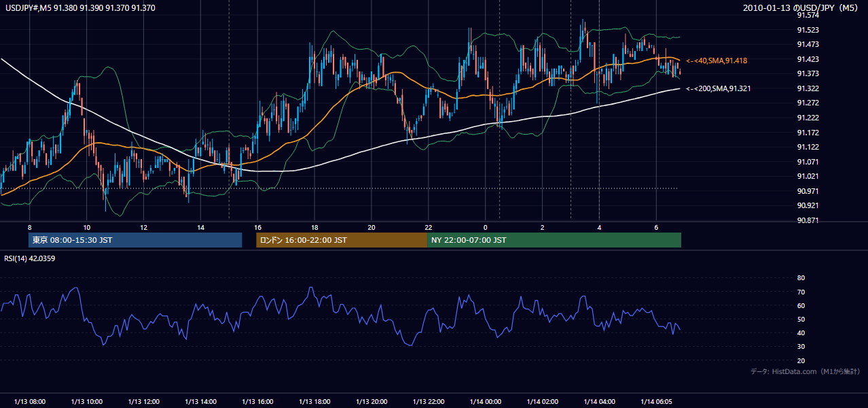The width and height of the screenshot is (868, 408).
Task: Click the 91.172 price axis label
Action: tap(808, 133)
